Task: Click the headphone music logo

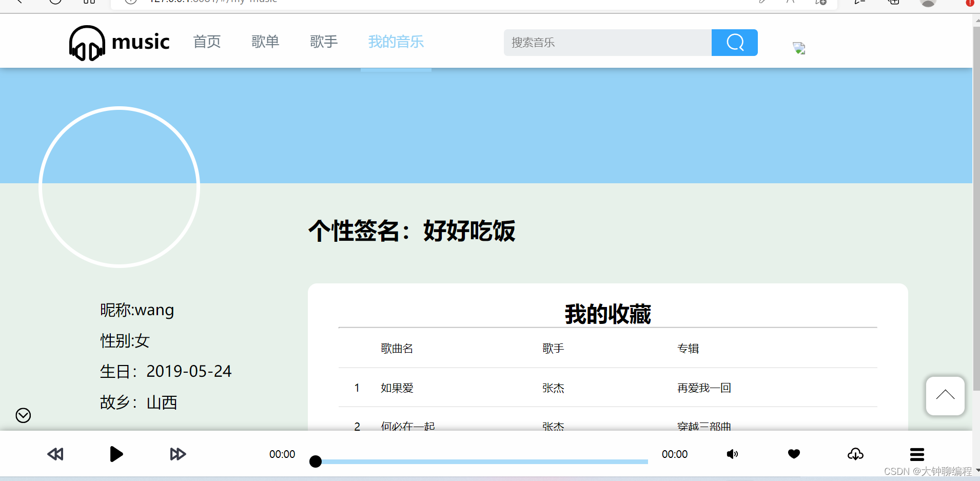Action: [x=86, y=43]
